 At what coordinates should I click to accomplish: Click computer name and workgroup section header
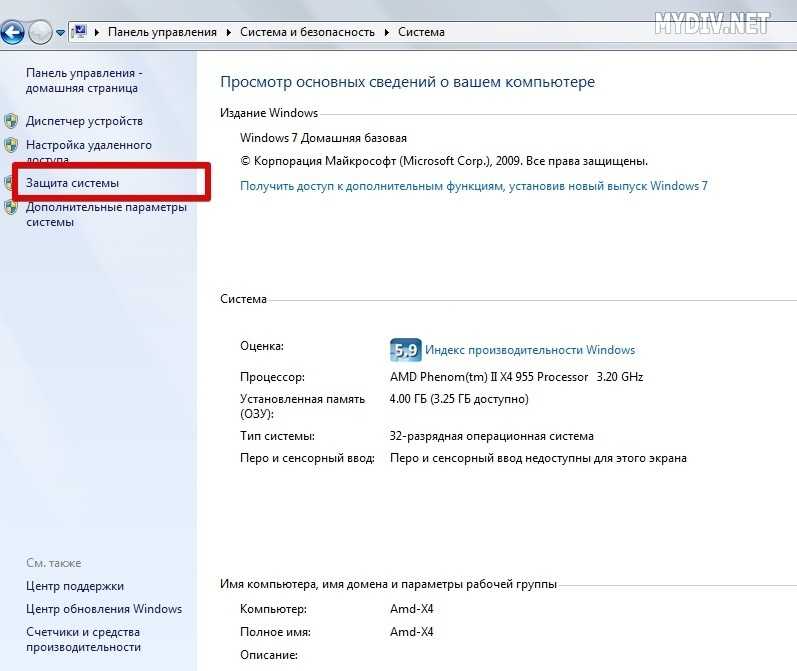tap(388, 584)
